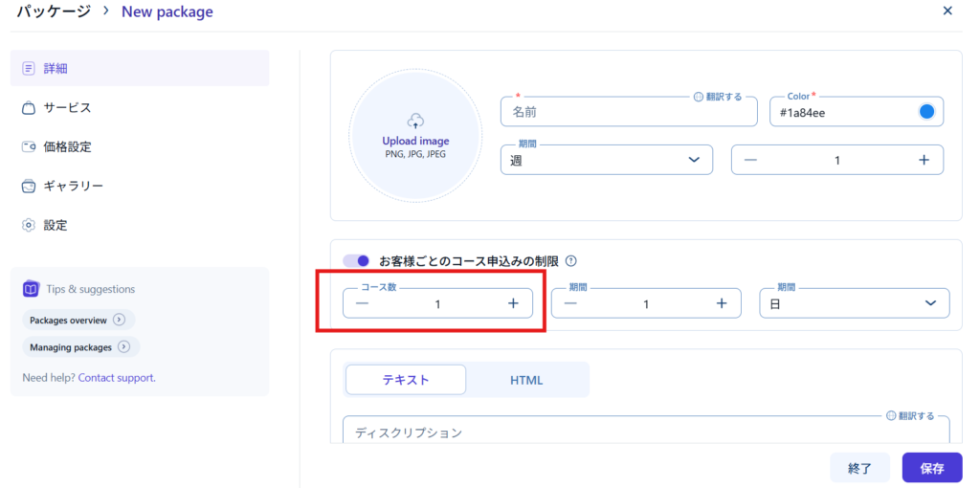Switch to the HTML tab
Viewport: 980px width, 488px height.
[x=526, y=380]
